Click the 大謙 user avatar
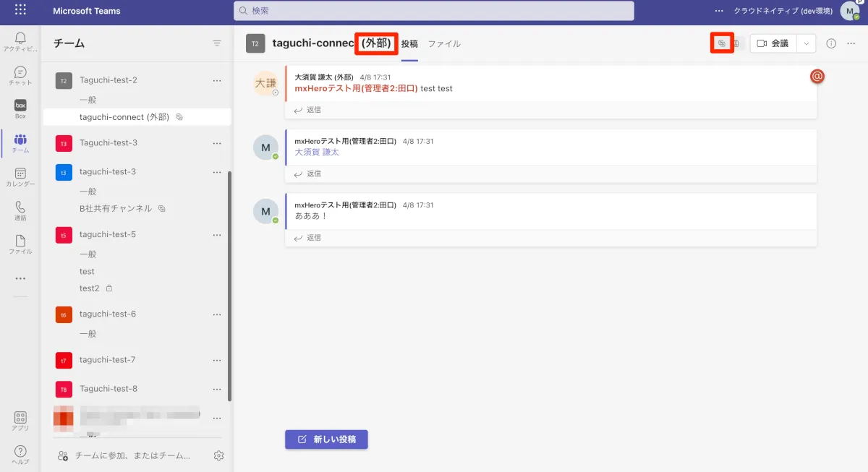The width and height of the screenshot is (868, 472). click(265, 84)
